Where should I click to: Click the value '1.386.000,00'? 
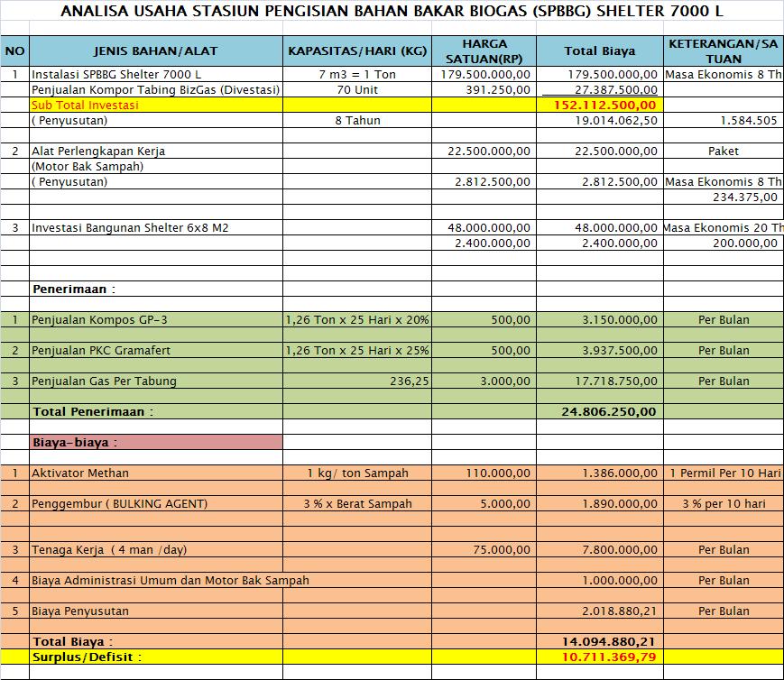click(x=620, y=473)
